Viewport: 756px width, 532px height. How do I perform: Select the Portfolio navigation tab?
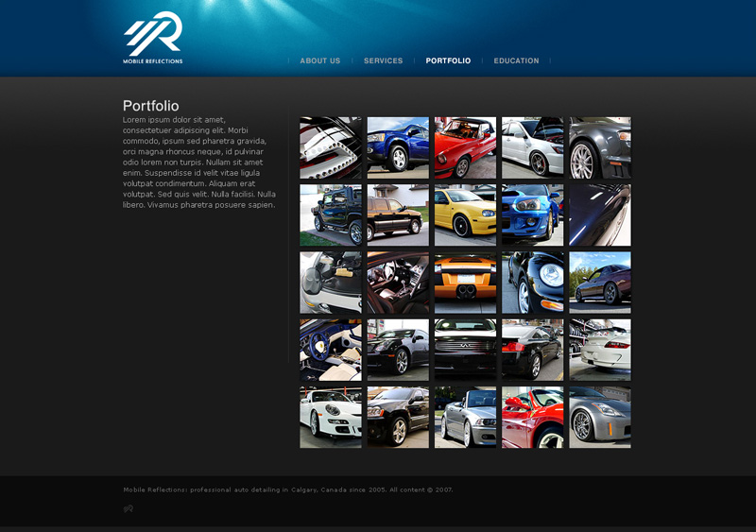coord(448,60)
